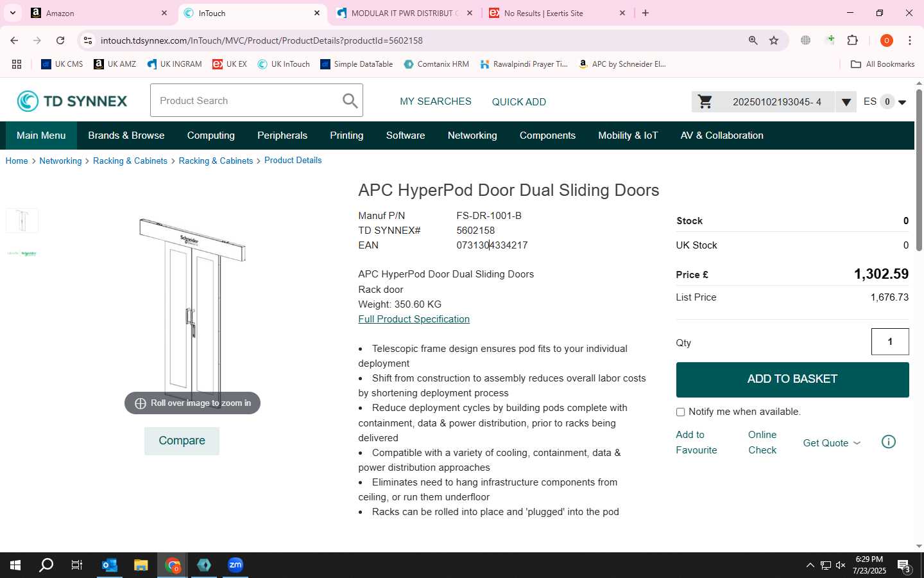This screenshot has width=924, height=578.
Task: Go back with the browser back arrow
Action: [14, 40]
